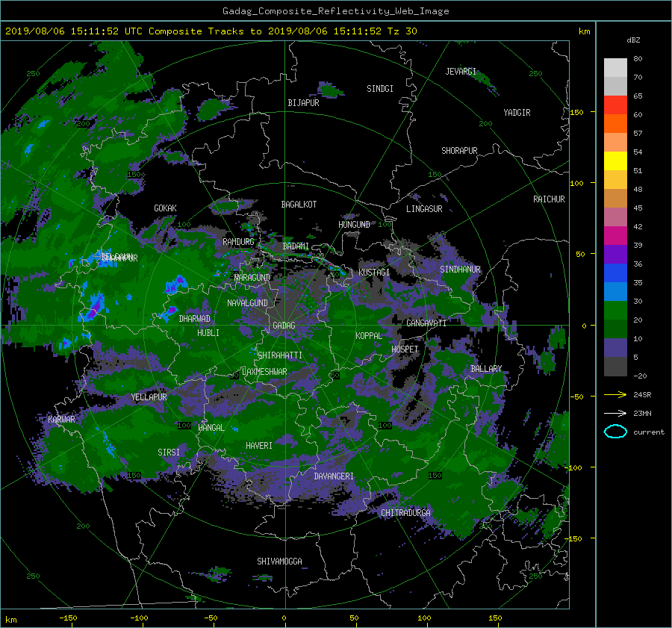Image resolution: width=672 pixels, height=628 pixels.
Task: Select the BIJAPUR city label
Action: pos(303,103)
